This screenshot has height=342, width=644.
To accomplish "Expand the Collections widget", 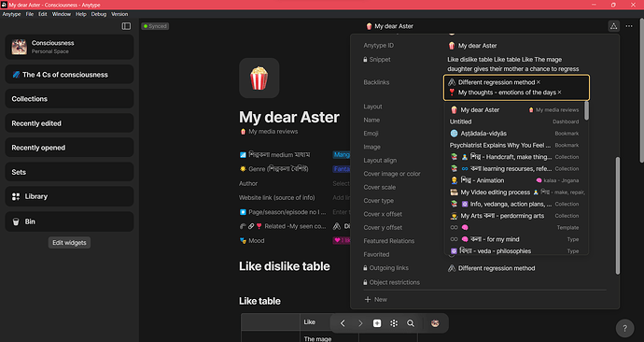I will tap(69, 99).
